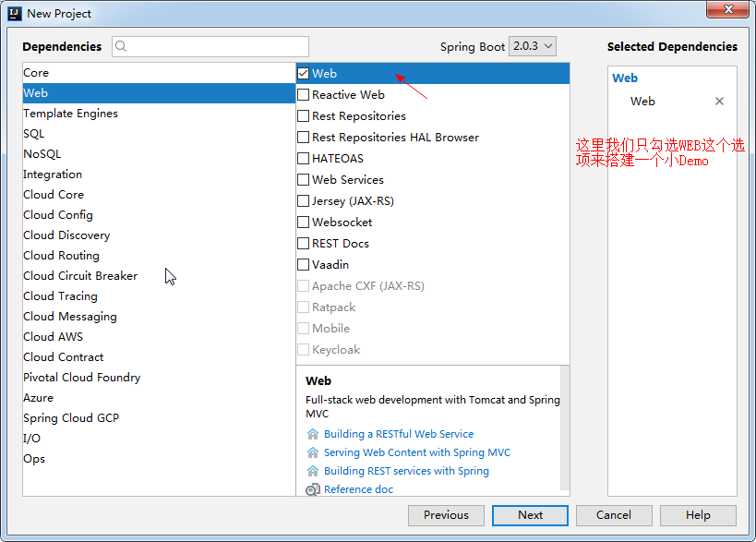Image resolution: width=756 pixels, height=542 pixels.
Task: Tick the Websocket checkbox
Action: tap(304, 222)
